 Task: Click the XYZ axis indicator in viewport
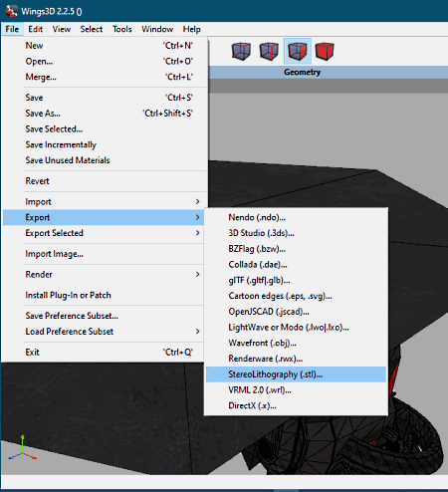click(22, 448)
